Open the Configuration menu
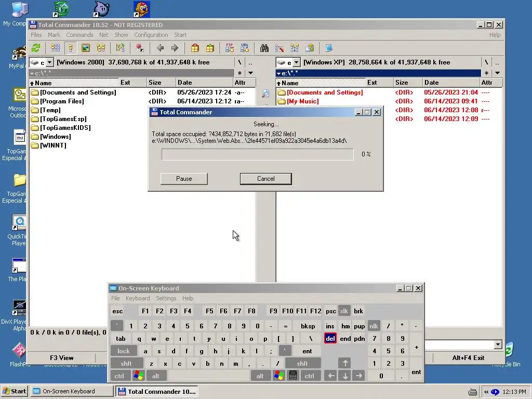Image resolution: width=532 pixels, height=399 pixels. (151, 35)
